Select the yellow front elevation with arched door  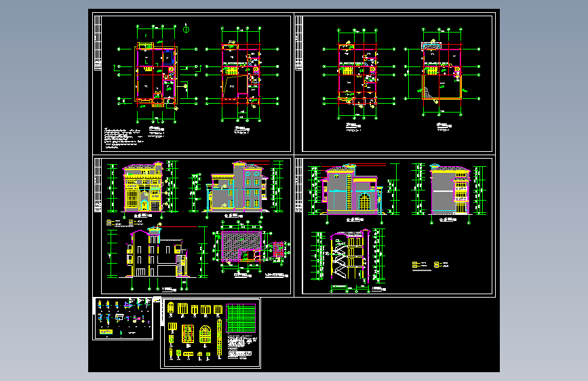pos(143,186)
